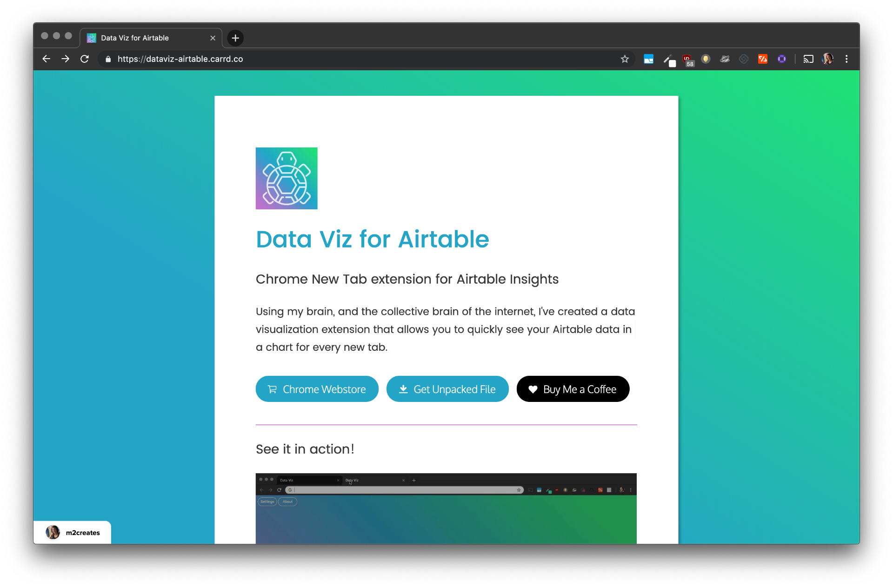Click the turtle logo image
This screenshot has width=893, height=588.
pos(286,178)
